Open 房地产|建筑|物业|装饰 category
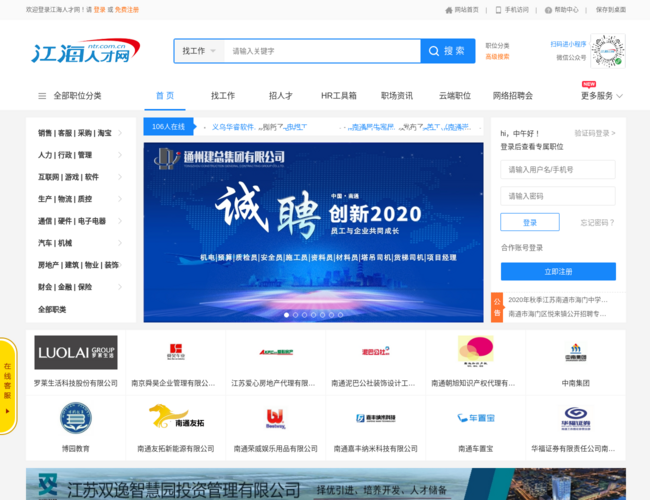Image resolution: width=650 pixels, height=500 pixels. point(80,265)
